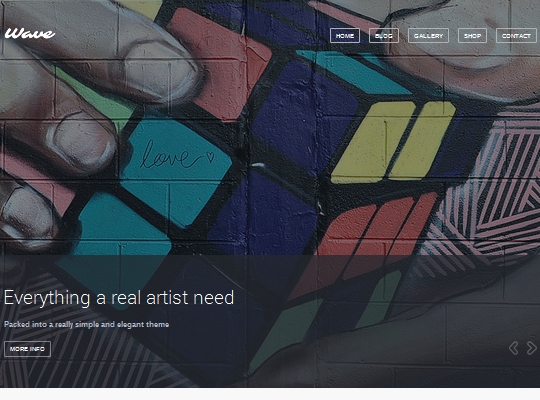540x400 pixels.
Task: Click the yellow cube tiles in slide image
Action: point(393,141)
